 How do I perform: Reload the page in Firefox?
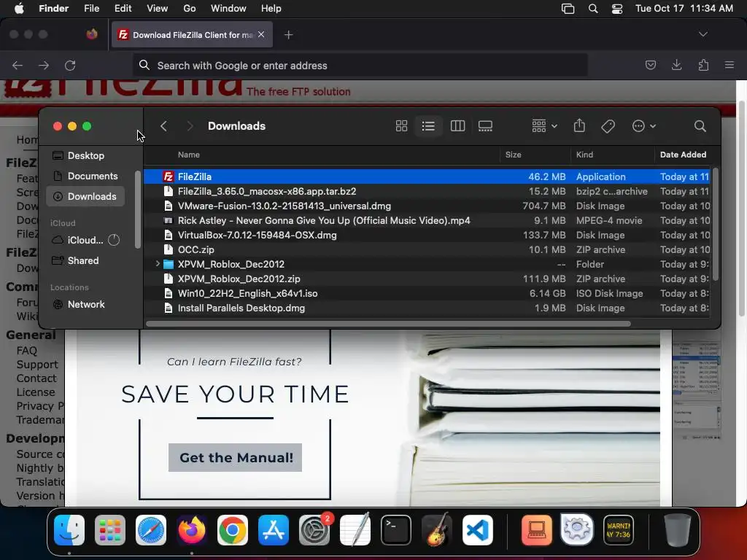coord(70,65)
